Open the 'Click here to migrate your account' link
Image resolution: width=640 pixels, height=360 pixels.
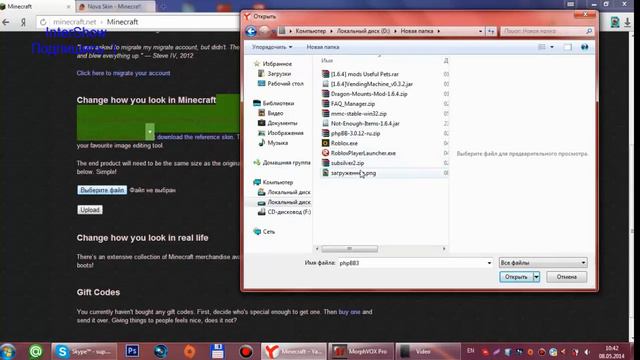pos(123,73)
